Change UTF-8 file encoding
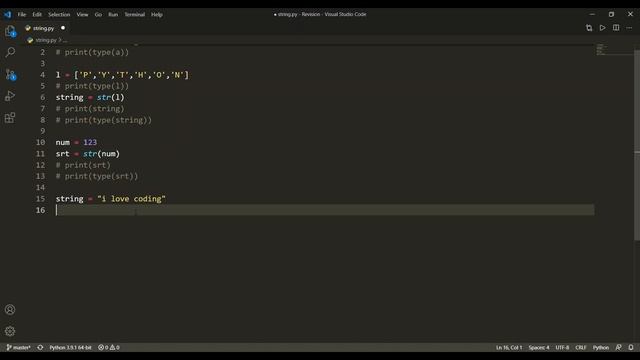Viewport: 640px width, 360px height. 562,347
